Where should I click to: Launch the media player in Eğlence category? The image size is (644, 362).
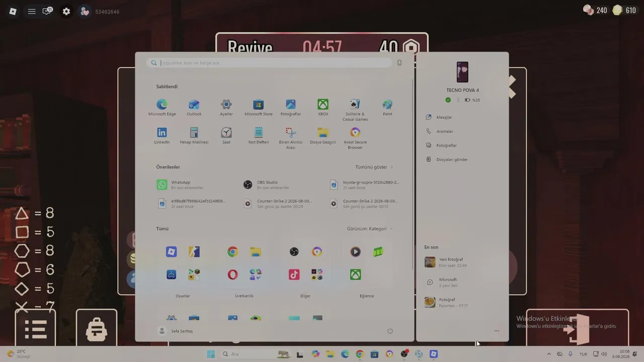356,252
